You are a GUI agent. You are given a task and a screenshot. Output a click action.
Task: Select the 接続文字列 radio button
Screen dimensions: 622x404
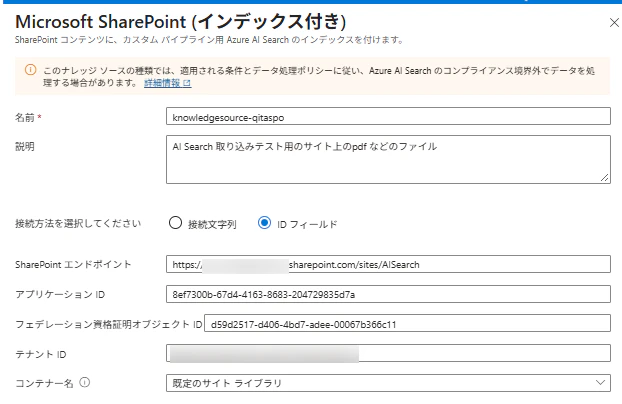175,223
